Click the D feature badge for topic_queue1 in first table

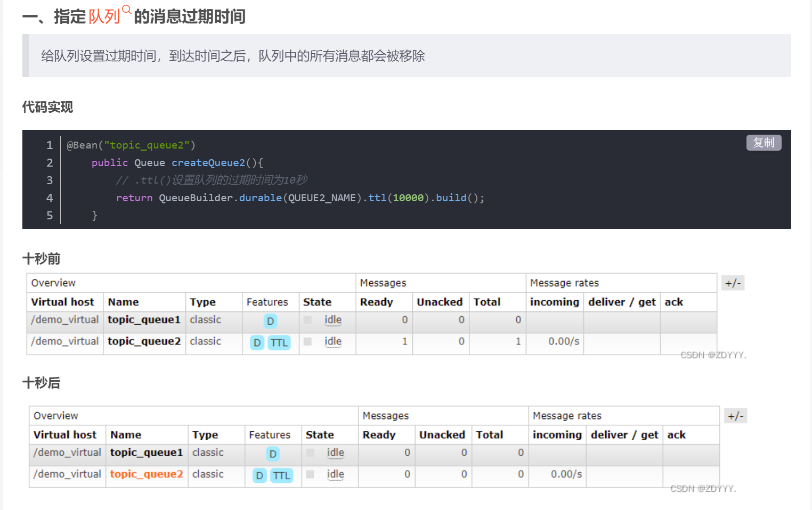tap(271, 321)
